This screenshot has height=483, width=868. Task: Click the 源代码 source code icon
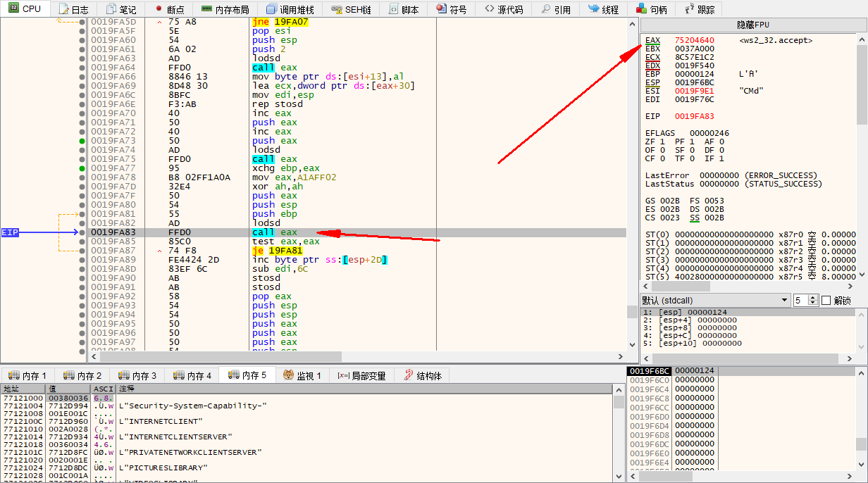click(x=489, y=9)
